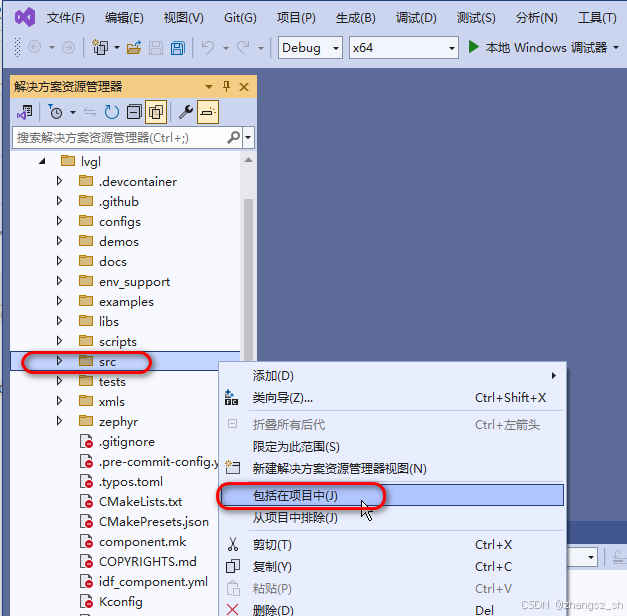627x616 pixels.
Task: Open the 调试(D) menu
Action: [x=416, y=18]
